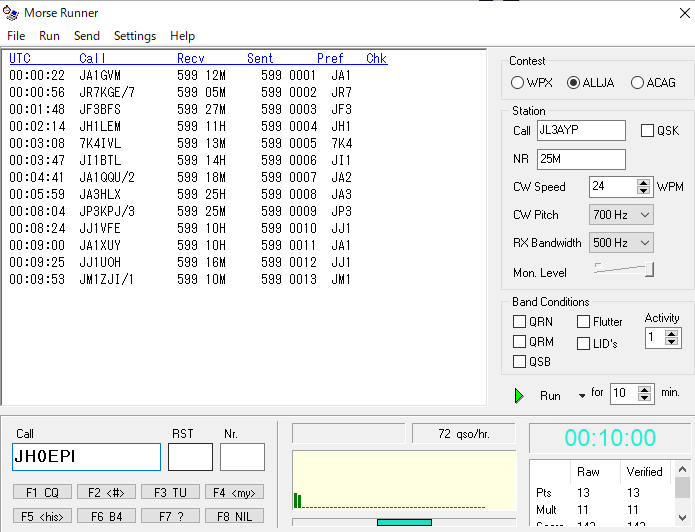Image resolution: width=695 pixels, height=532 pixels.
Task: Click the Run button label
Action: (x=550, y=395)
